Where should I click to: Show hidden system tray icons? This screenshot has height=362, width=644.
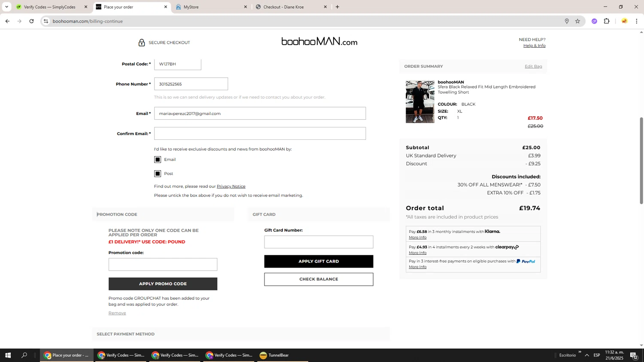(x=587, y=355)
